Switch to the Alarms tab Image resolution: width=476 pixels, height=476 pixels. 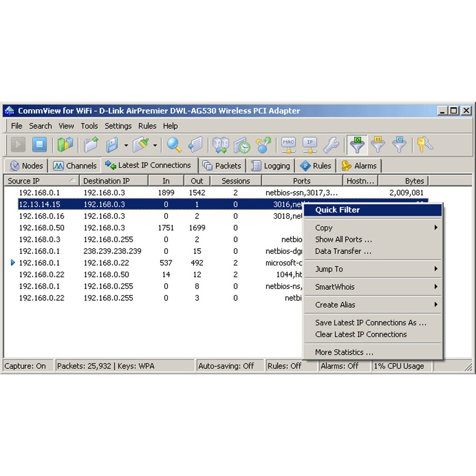point(359,166)
